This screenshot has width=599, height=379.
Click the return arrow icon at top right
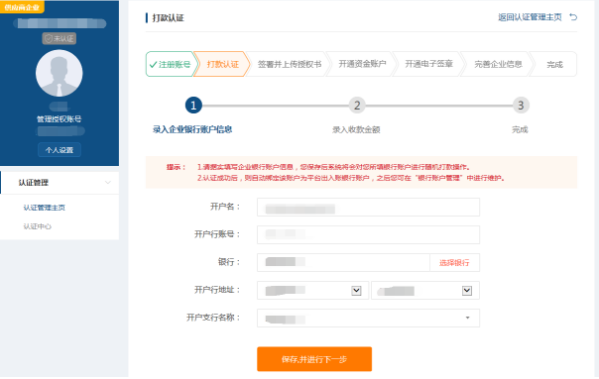573,17
